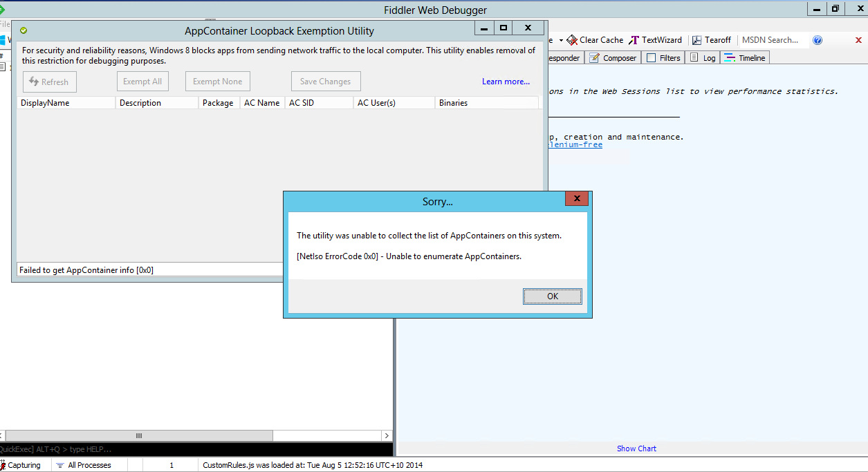The height and width of the screenshot is (472, 868).
Task: Click the red X to hide Fiddler toolbar
Action: pyautogui.click(x=858, y=41)
